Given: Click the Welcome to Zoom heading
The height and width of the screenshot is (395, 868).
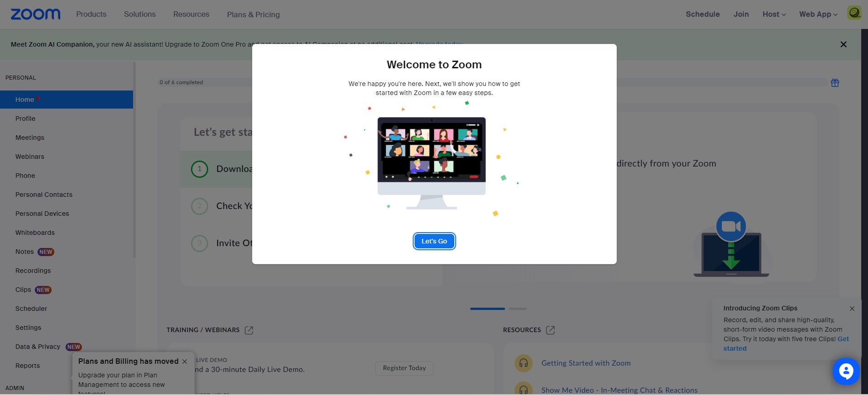Looking at the screenshot, I should 434,65.
